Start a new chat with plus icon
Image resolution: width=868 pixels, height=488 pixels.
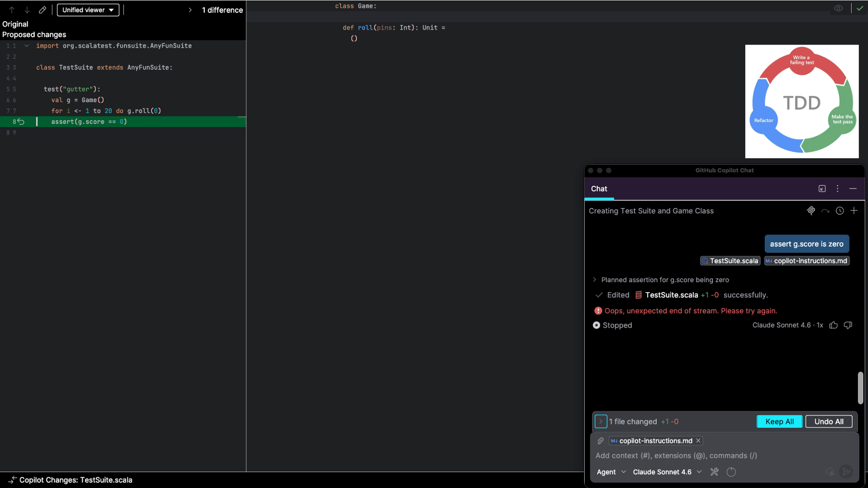[x=854, y=211]
